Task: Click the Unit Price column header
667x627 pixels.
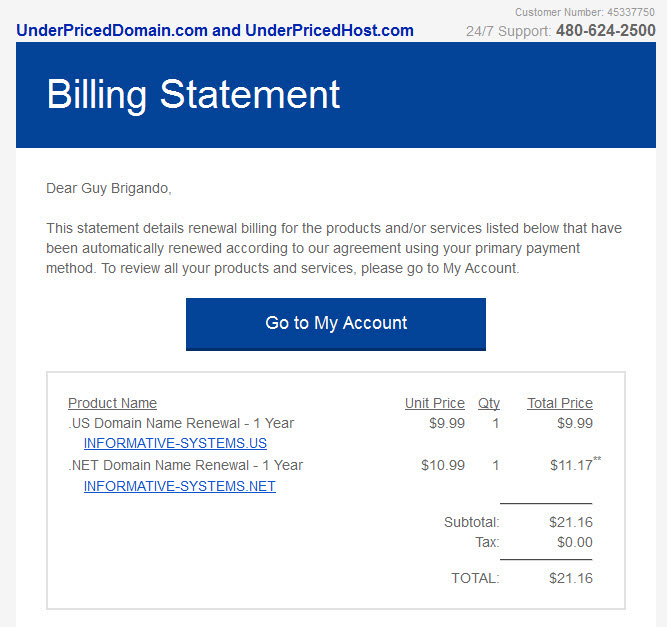Action: [x=435, y=403]
